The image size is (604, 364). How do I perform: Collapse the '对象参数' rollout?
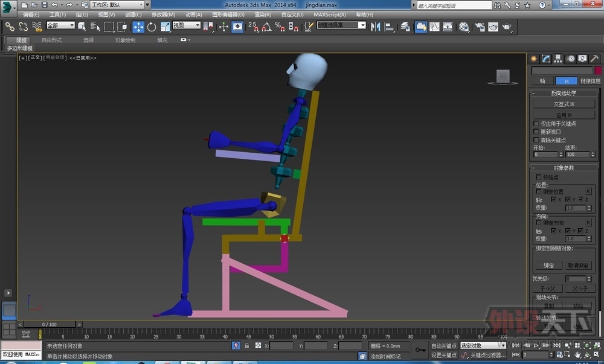click(564, 168)
